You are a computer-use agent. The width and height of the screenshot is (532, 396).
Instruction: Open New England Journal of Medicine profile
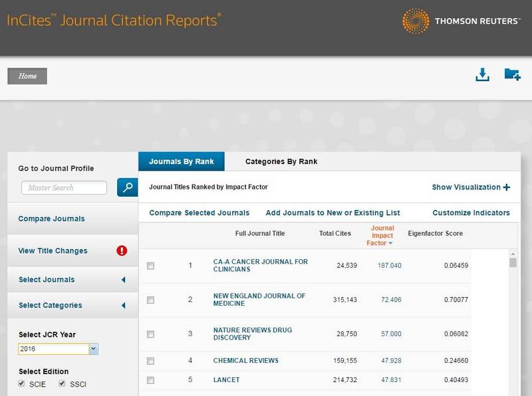point(259,300)
